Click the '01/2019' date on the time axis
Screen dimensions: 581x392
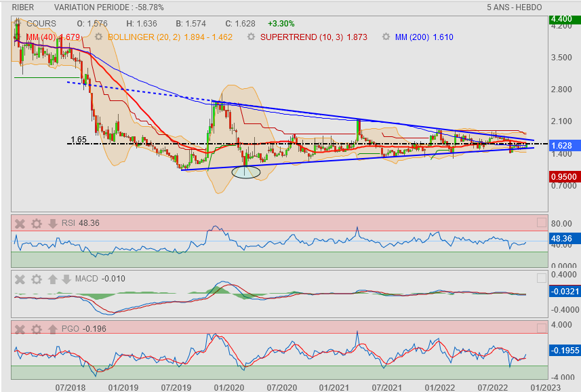click(x=123, y=387)
